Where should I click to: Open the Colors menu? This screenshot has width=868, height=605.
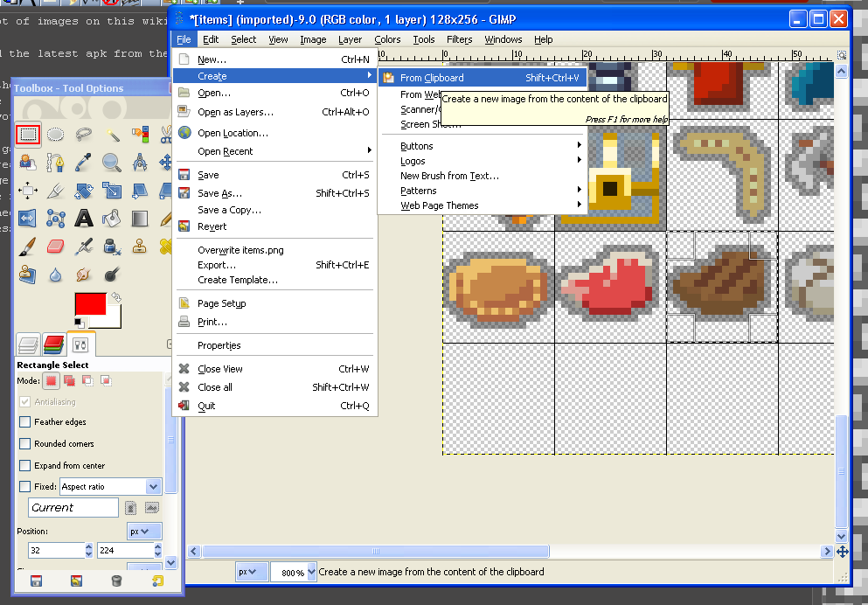point(387,39)
